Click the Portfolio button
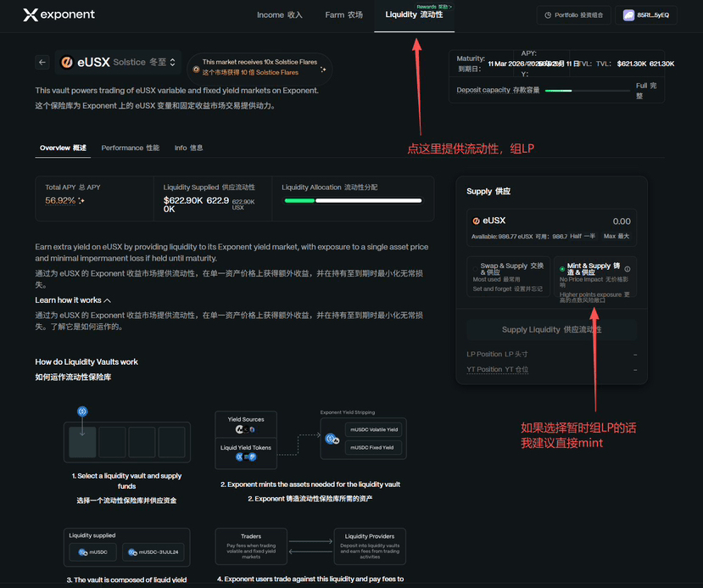 pyautogui.click(x=572, y=15)
